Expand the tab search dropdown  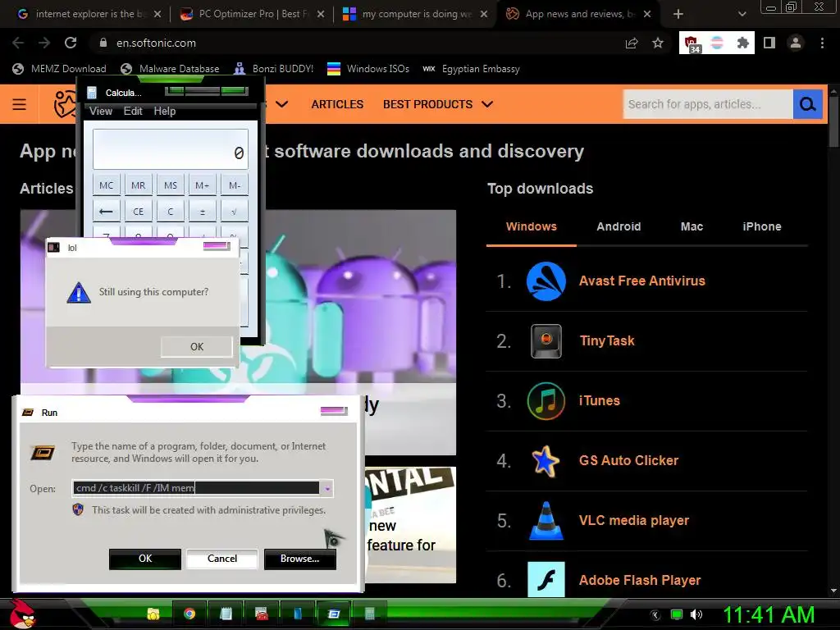point(742,14)
